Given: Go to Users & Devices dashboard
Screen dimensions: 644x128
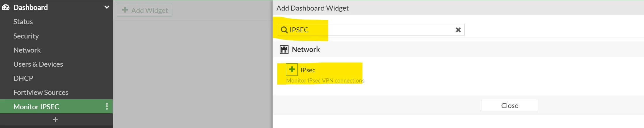Looking at the screenshot, I should (x=38, y=64).
